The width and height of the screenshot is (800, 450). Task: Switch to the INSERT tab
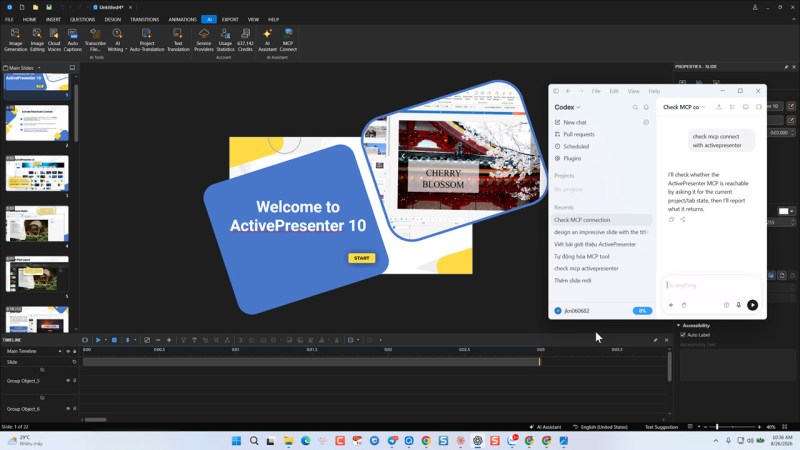click(53, 19)
